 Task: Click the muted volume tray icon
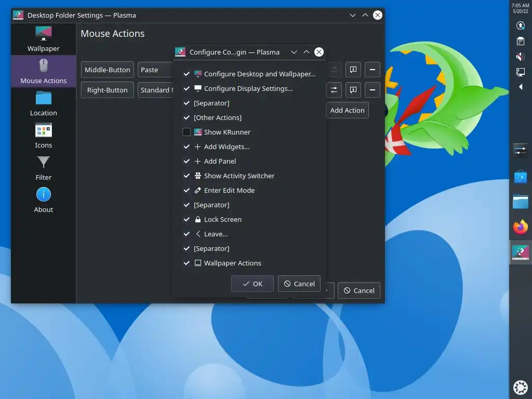click(521, 56)
